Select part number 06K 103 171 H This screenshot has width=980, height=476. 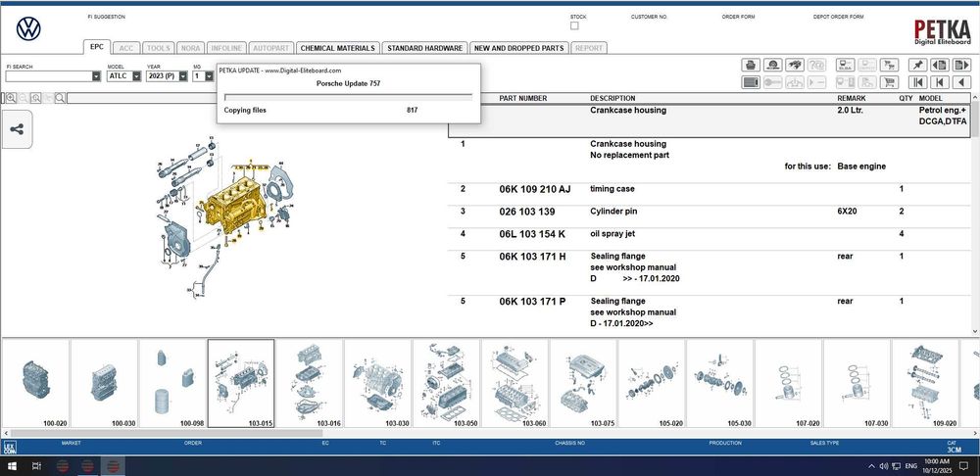[532, 257]
